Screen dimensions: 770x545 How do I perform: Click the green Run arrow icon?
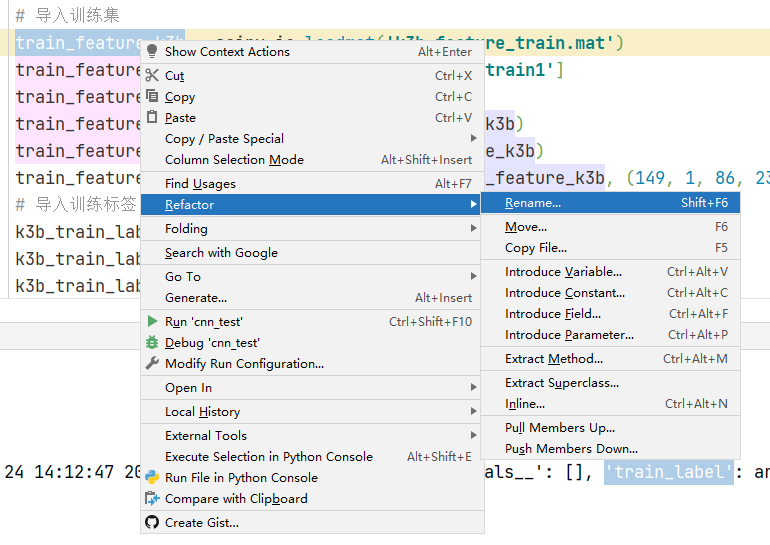click(x=152, y=321)
